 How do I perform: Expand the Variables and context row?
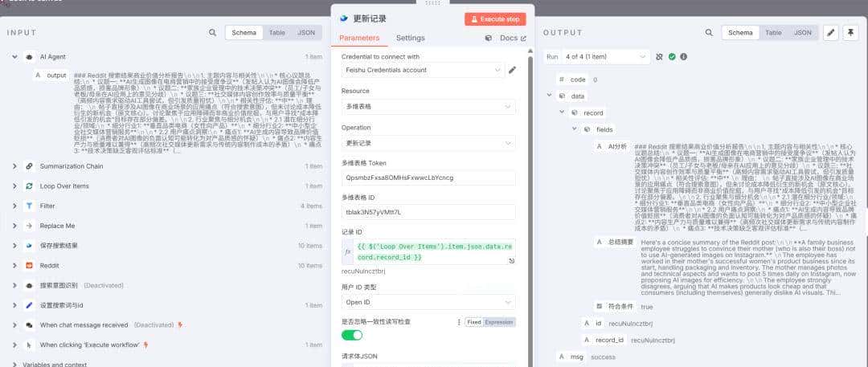(14, 365)
